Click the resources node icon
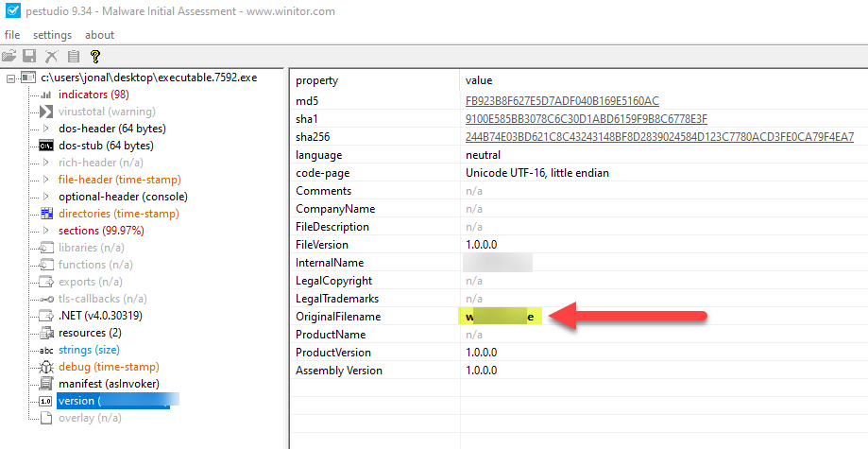This screenshot has width=868, height=449. pyautogui.click(x=45, y=333)
